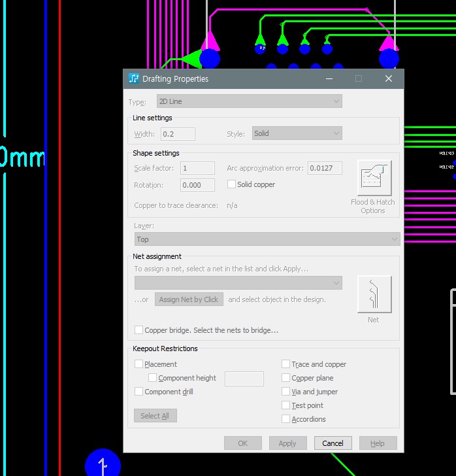Expand the net assignment list dropdown
456x476 pixels.
pyautogui.click(x=238, y=282)
